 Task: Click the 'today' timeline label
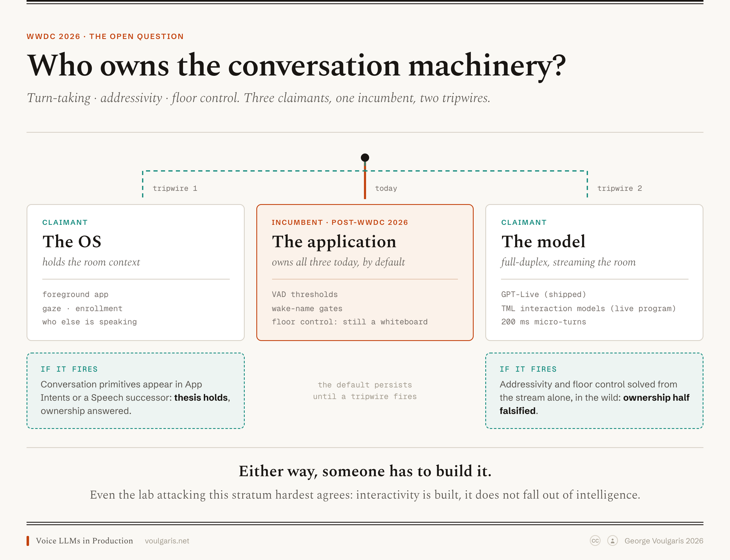tap(386, 188)
